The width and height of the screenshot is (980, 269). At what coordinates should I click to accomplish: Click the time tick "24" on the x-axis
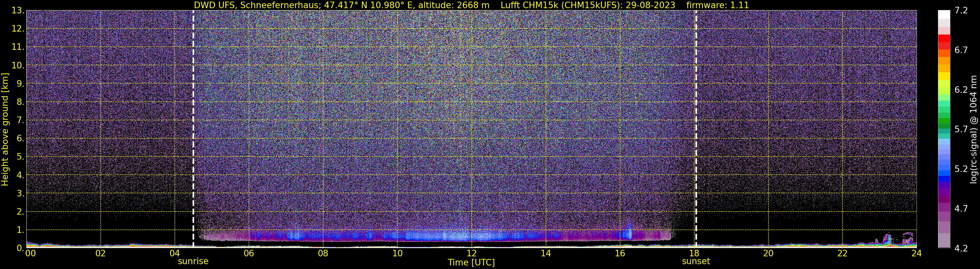[x=917, y=253]
